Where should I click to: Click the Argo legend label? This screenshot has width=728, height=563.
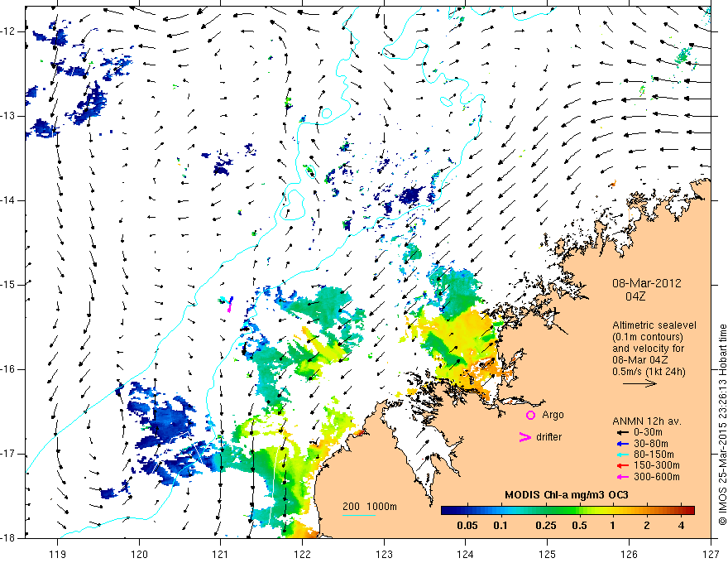click(x=553, y=415)
